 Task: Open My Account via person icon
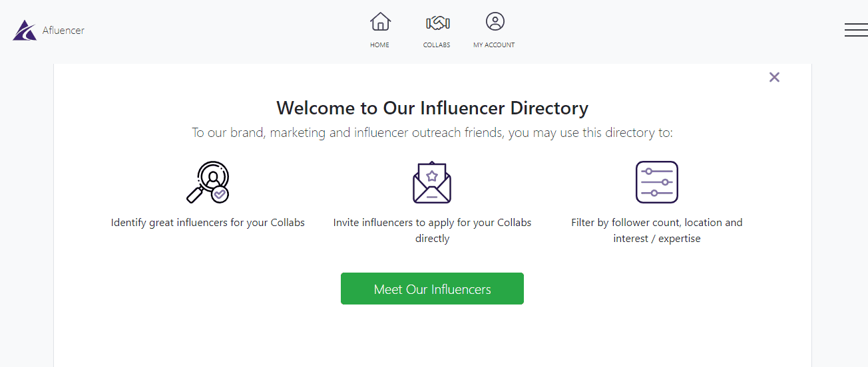(495, 22)
